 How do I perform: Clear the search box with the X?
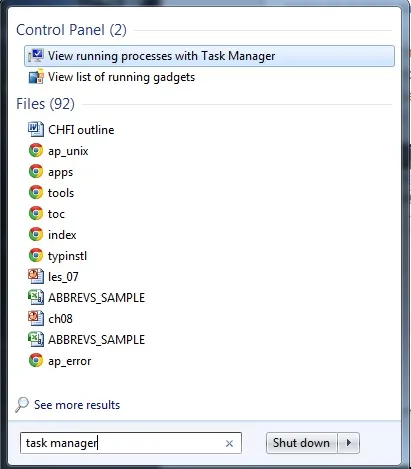click(229, 443)
